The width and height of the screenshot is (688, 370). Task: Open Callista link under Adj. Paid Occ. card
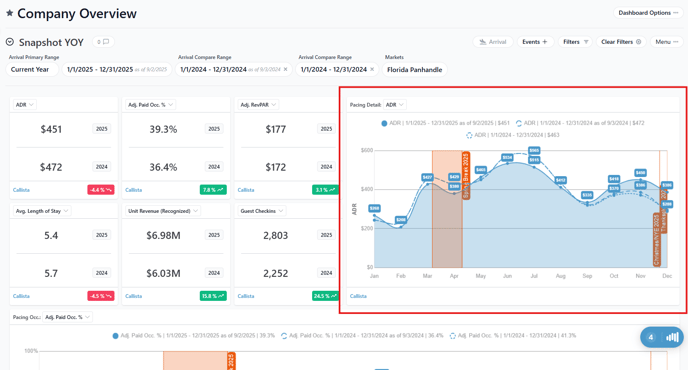133,190
